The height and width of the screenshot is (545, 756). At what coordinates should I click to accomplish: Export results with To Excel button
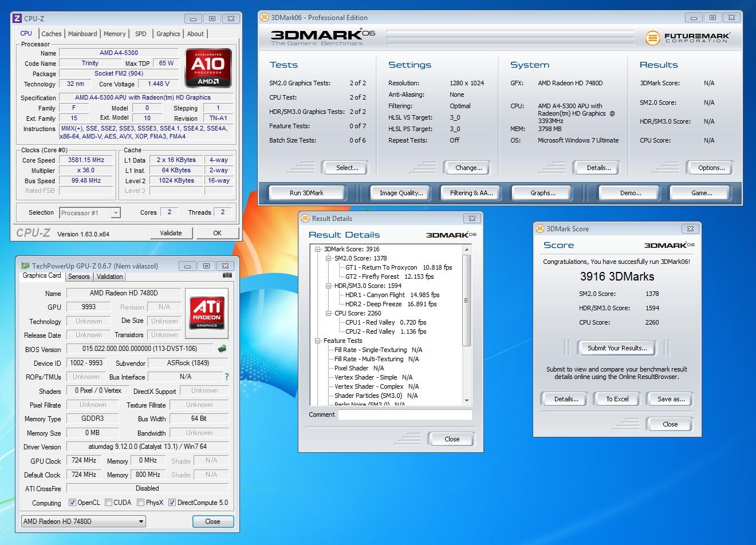coord(617,399)
